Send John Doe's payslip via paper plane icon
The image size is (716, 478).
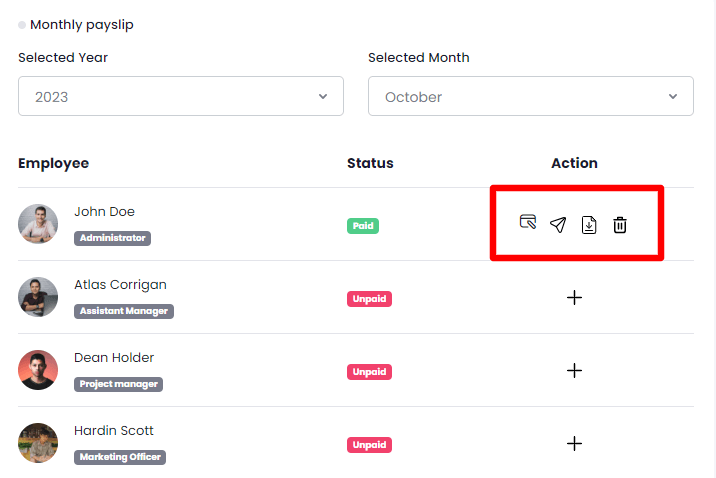coord(558,225)
